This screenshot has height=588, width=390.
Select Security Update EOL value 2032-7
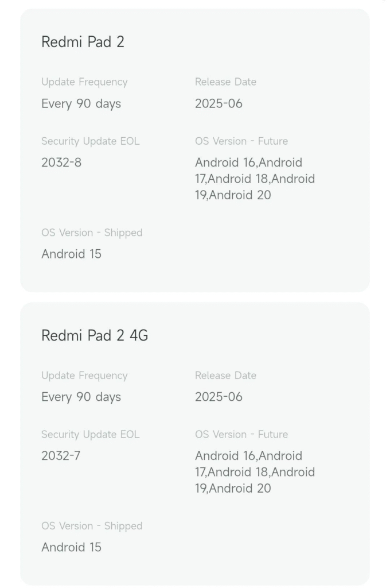click(61, 455)
